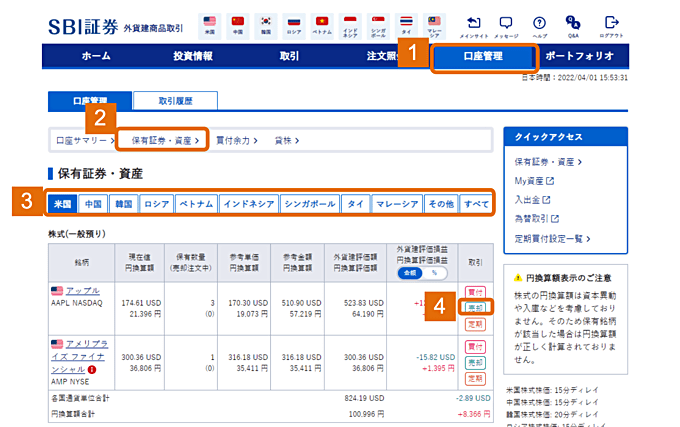Image resolution: width=680 pixels, height=427 pixels.
Task: Open external link icon next to 入出金
Action: [x=546, y=200]
